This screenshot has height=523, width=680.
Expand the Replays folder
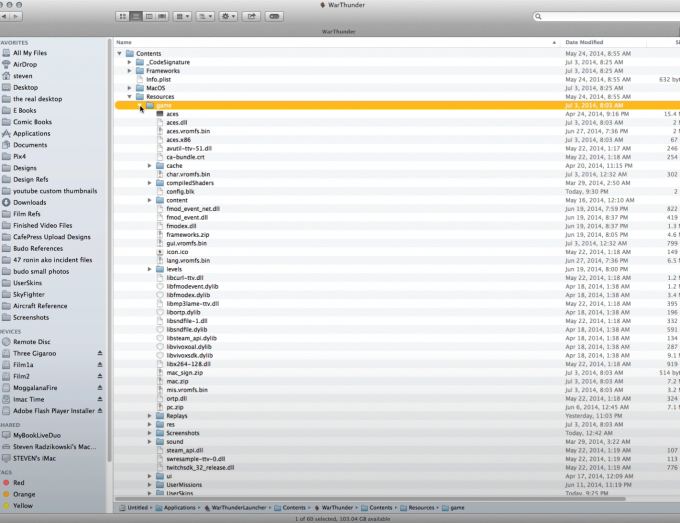(x=150, y=416)
